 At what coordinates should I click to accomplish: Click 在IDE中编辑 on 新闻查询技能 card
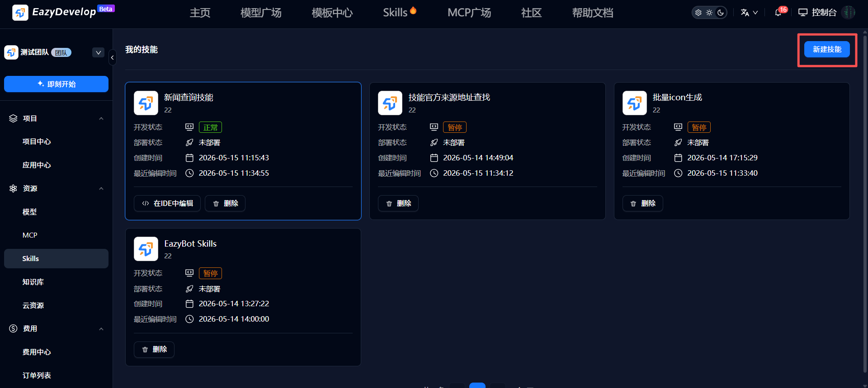pos(167,203)
